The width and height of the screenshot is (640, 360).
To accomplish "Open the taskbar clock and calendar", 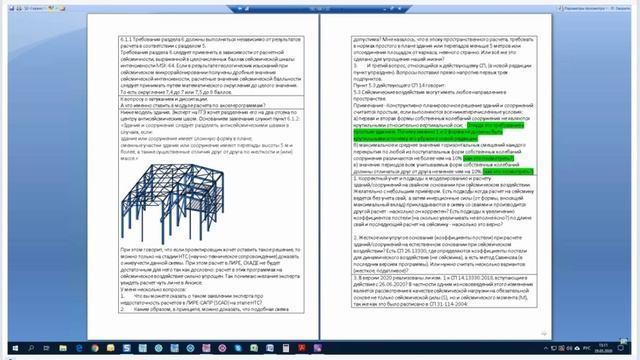I will (603, 348).
